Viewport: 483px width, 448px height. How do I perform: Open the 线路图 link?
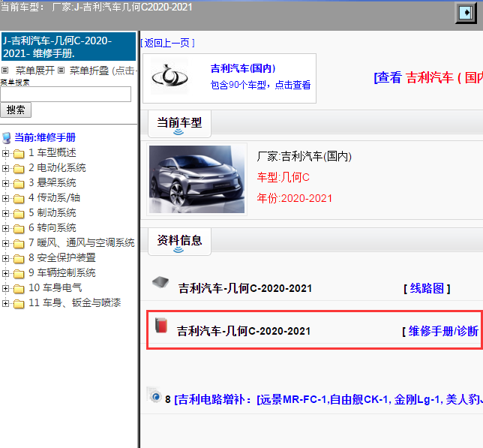click(427, 289)
